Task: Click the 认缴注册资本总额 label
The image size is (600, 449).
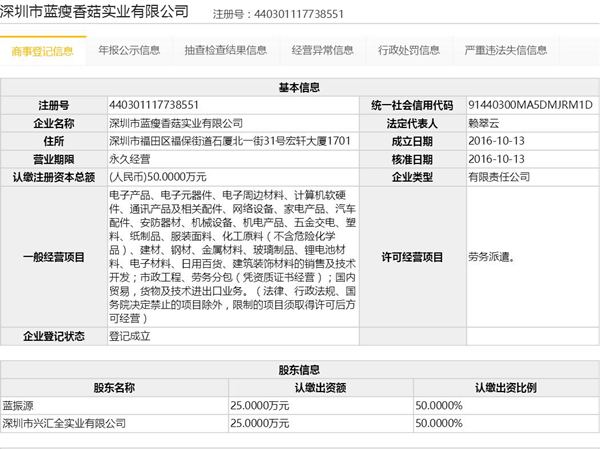Action: pos(54,178)
